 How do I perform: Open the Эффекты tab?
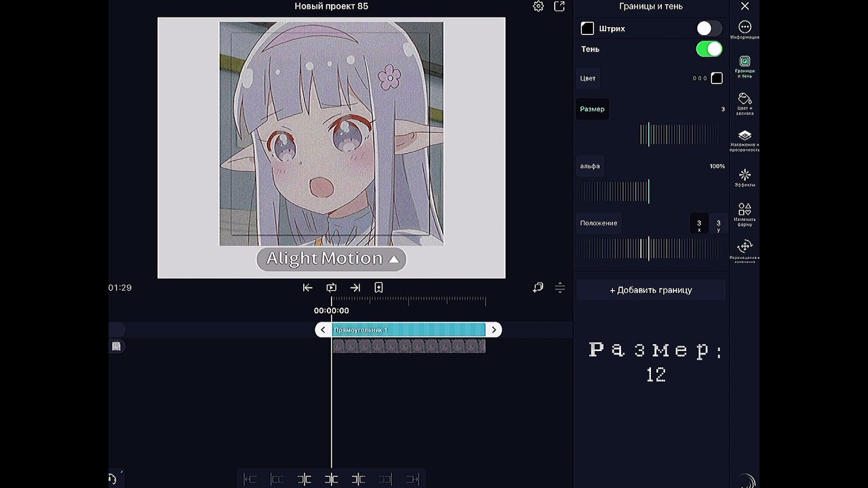(x=745, y=178)
